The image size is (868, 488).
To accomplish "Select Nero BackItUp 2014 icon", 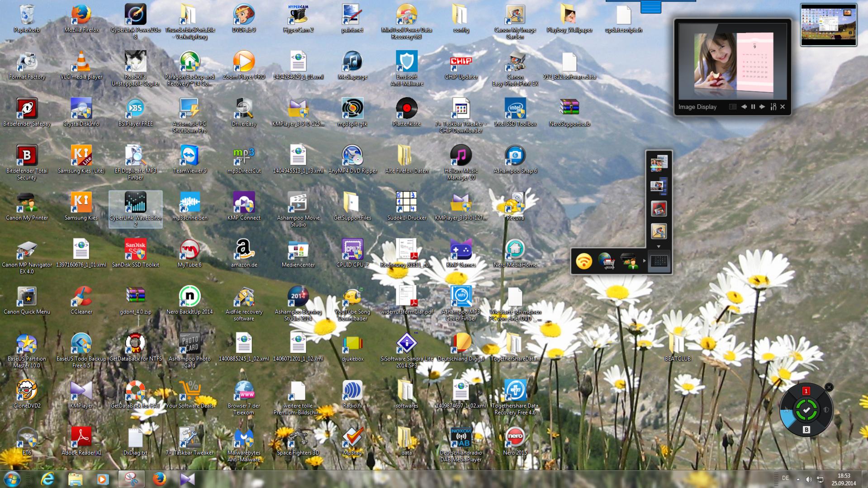I will [x=190, y=301].
